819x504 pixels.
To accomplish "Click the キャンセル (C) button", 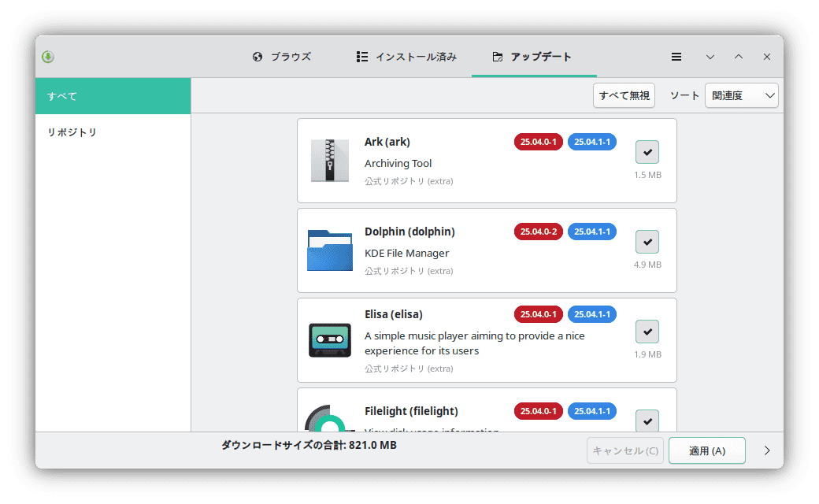I will [625, 450].
